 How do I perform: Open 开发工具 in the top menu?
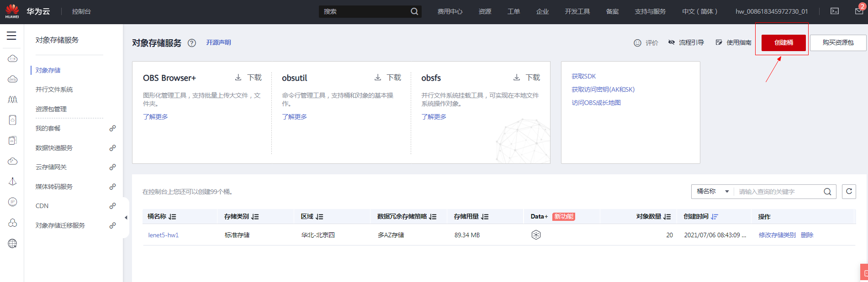[x=577, y=11]
